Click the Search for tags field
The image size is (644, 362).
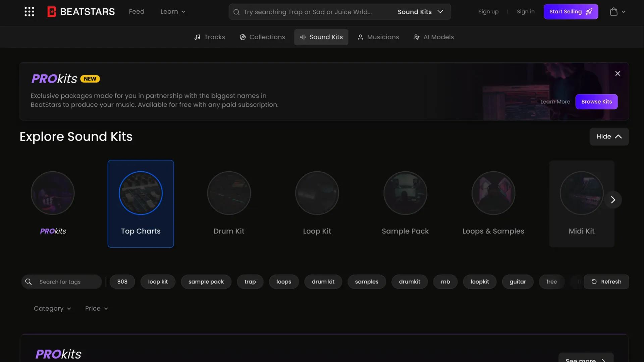[x=62, y=282]
